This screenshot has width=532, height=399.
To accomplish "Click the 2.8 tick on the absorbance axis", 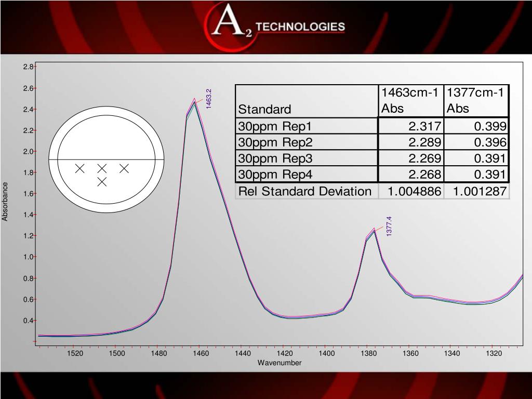I will pyautogui.click(x=28, y=67).
